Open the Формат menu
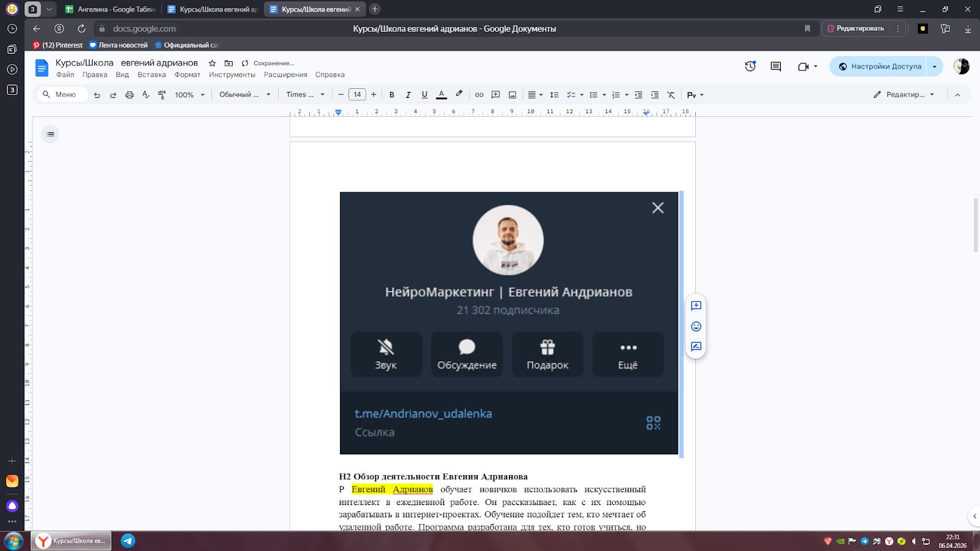980x551 pixels. [x=187, y=75]
